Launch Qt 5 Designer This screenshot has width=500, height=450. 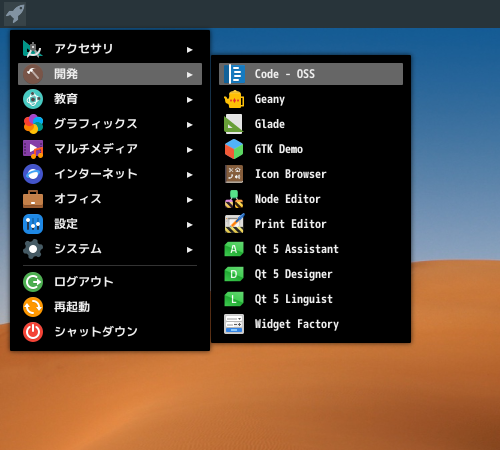click(x=311, y=274)
